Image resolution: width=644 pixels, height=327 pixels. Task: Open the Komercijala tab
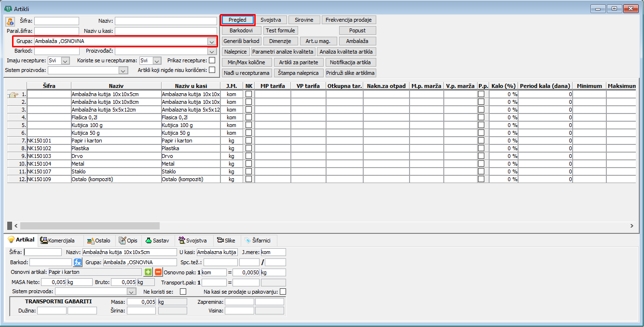tap(57, 241)
